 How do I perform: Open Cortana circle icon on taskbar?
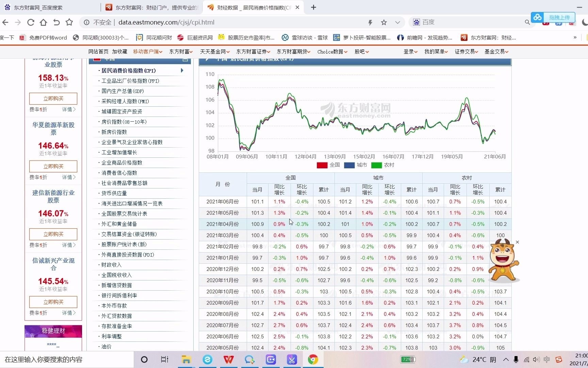144,359
